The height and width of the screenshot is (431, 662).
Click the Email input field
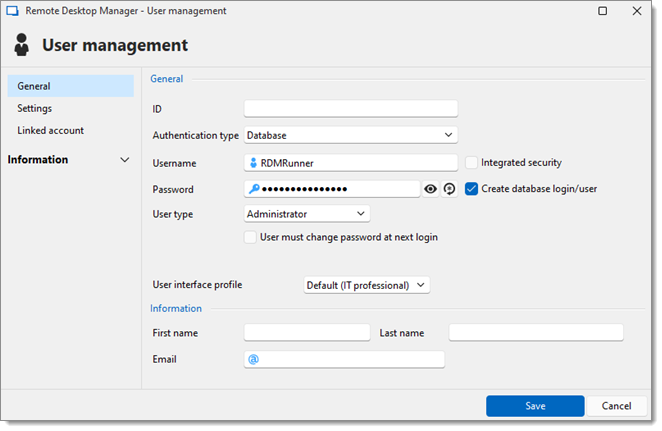344,359
